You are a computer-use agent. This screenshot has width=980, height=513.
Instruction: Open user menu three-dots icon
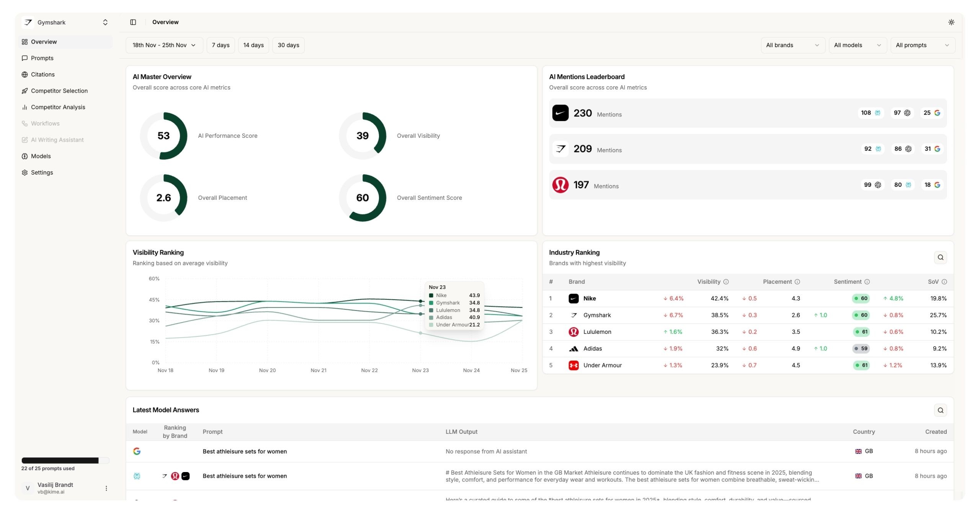pyautogui.click(x=106, y=488)
